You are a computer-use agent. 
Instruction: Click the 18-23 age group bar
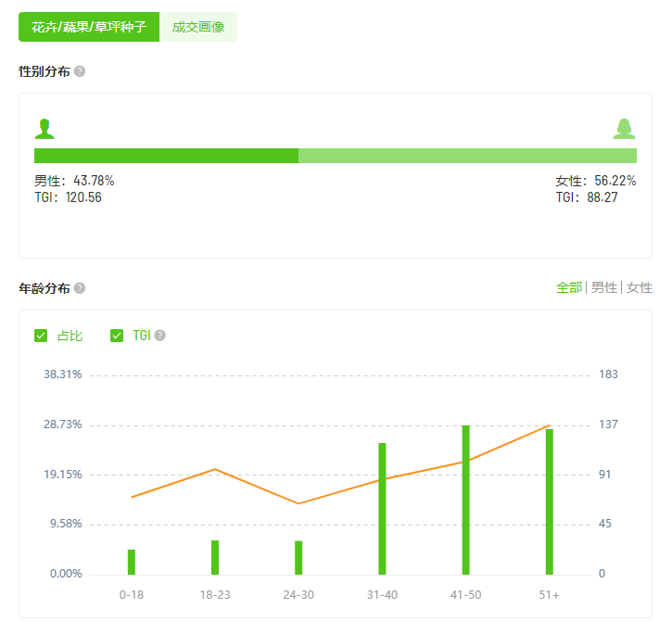215,557
